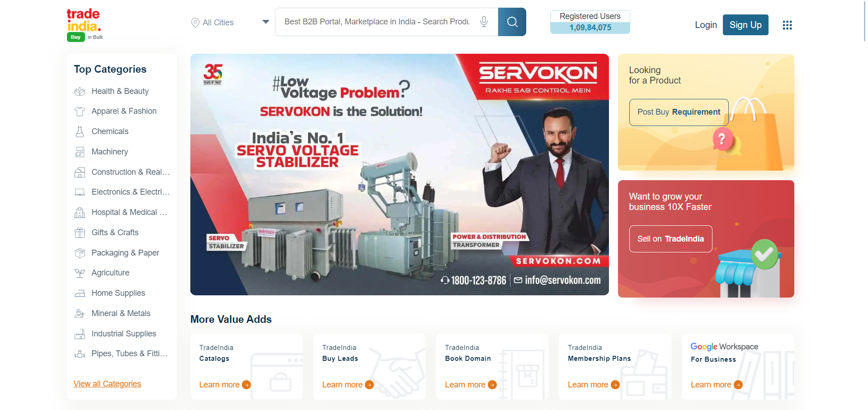The height and width of the screenshot is (410, 868).
Task: Click the Pipes, Tubes & Fittings icon
Action: pyautogui.click(x=80, y=354)
